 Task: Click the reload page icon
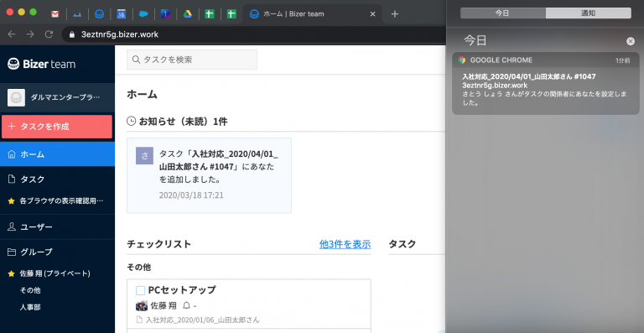pyautogui.click(x=49, y=34)
